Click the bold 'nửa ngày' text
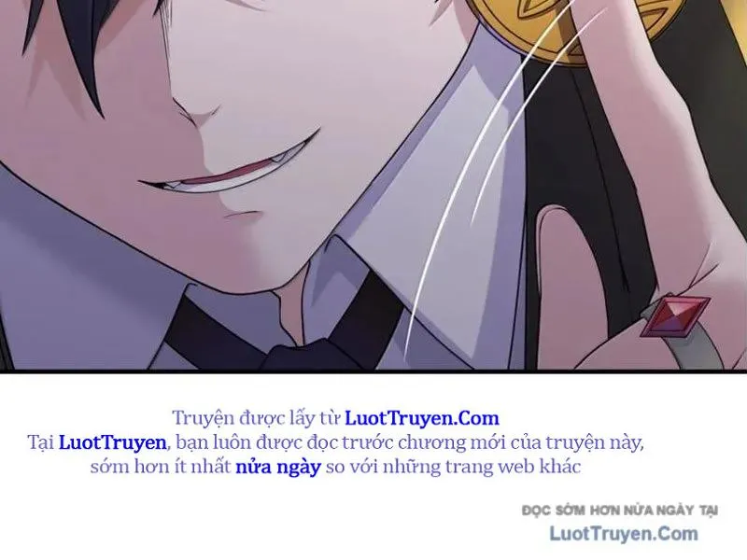The image size is (747, 560). click(278, 467)
